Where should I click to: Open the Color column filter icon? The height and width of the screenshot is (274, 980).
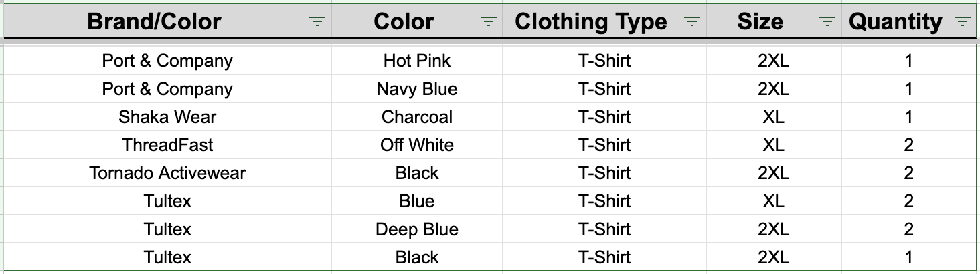pos(489,22)
